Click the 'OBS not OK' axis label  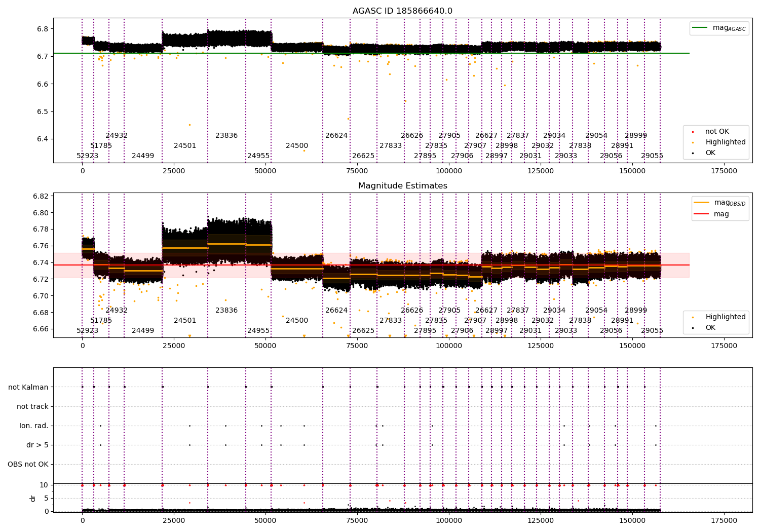tap(28, 465)
